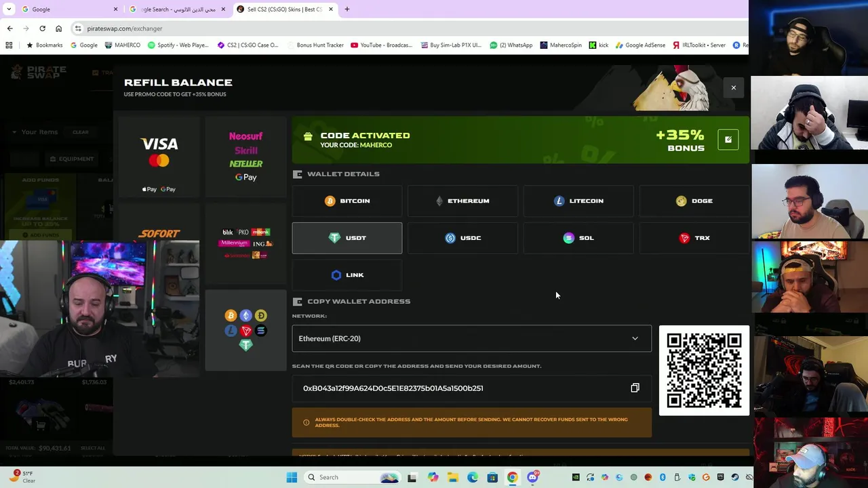The width and height of the screenshot is (868, 488).
Task: Open the CS2 | CS:GO Case bookmark
Action: coord(248,45)
